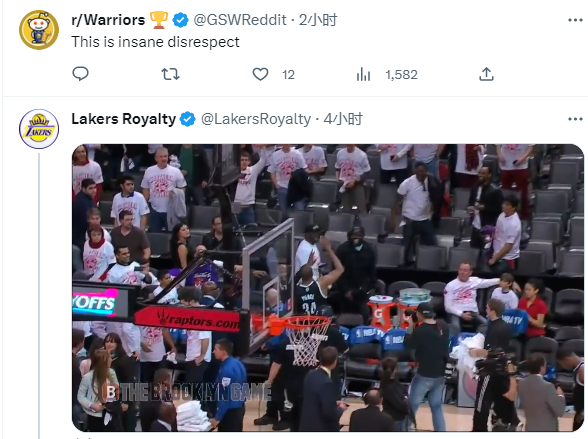Image resolution: width=588 pixels, height=439 pixels.
Task: Click r/Warriors display name
Action: click(108, 20)
